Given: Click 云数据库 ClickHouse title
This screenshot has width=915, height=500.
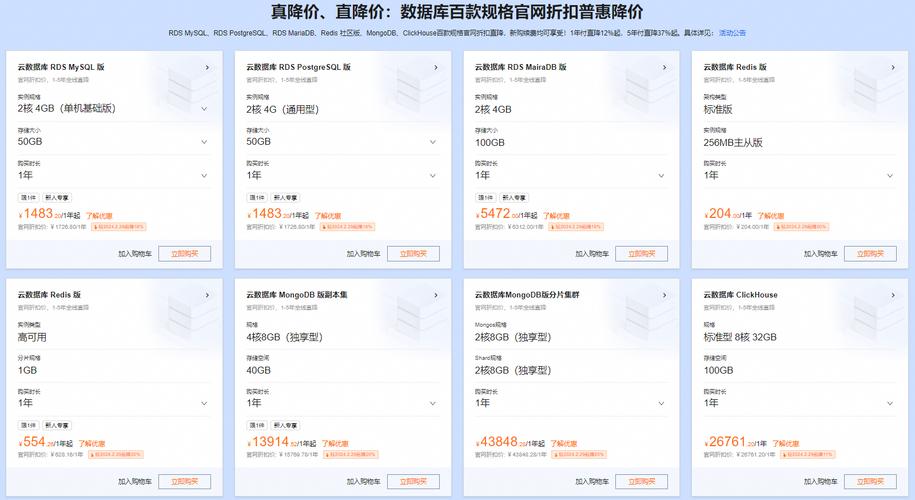Looking at the screenshot, I should pyautogui.click(x=741, y=295).
